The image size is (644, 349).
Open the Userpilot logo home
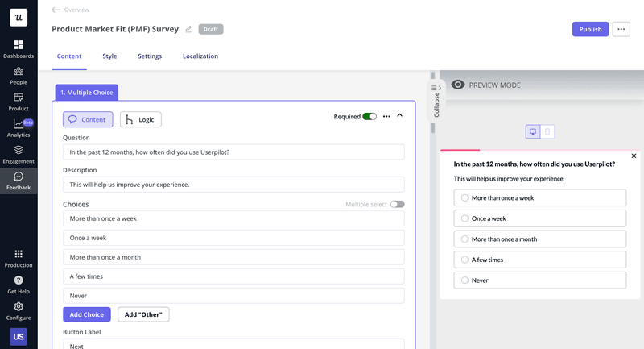tap(19, 18)
